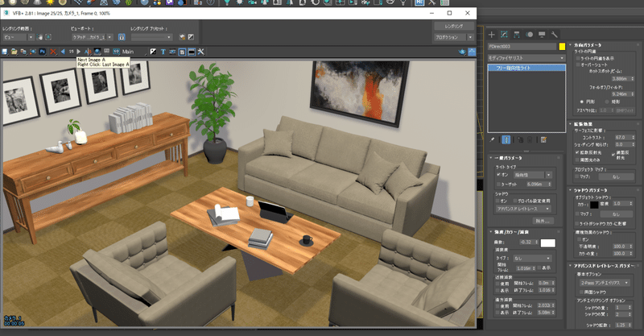
Task: Collapse the シャドウ パラメータ rollout
Action: [588, 190]
